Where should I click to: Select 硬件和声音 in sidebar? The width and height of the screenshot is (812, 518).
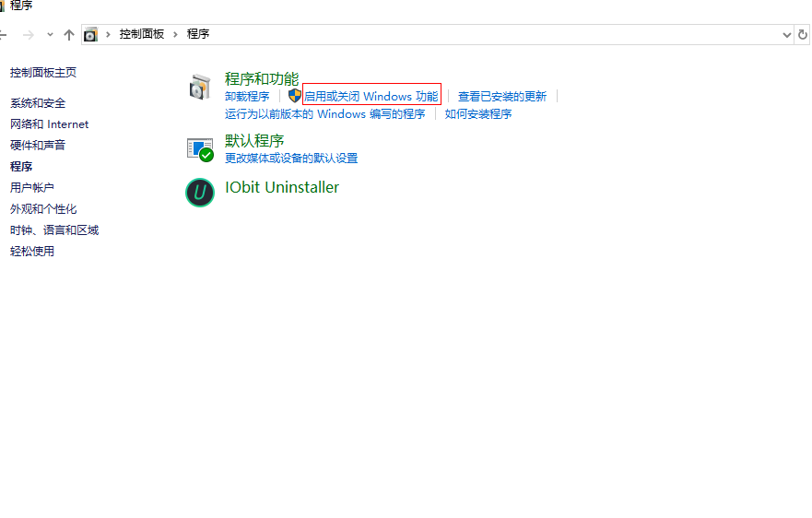click(38, 145)
